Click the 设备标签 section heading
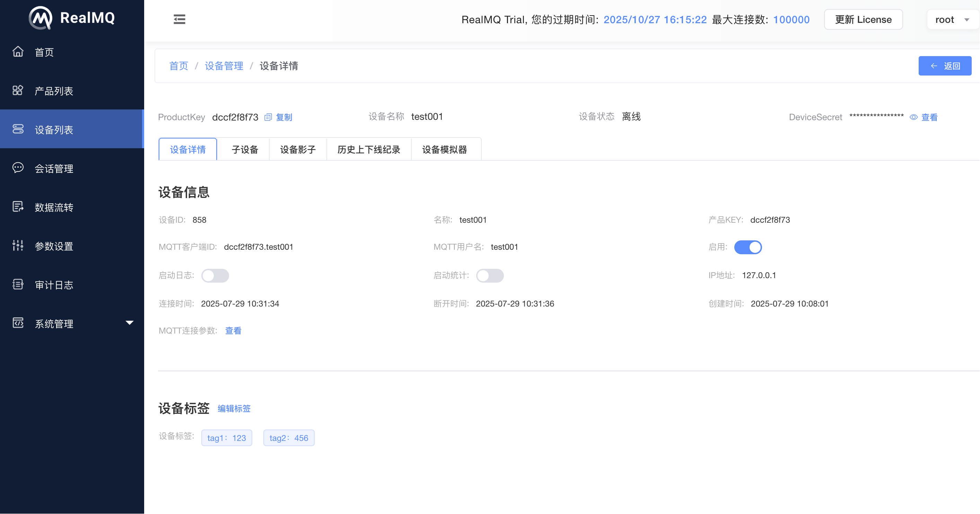 tap(184, 408)
